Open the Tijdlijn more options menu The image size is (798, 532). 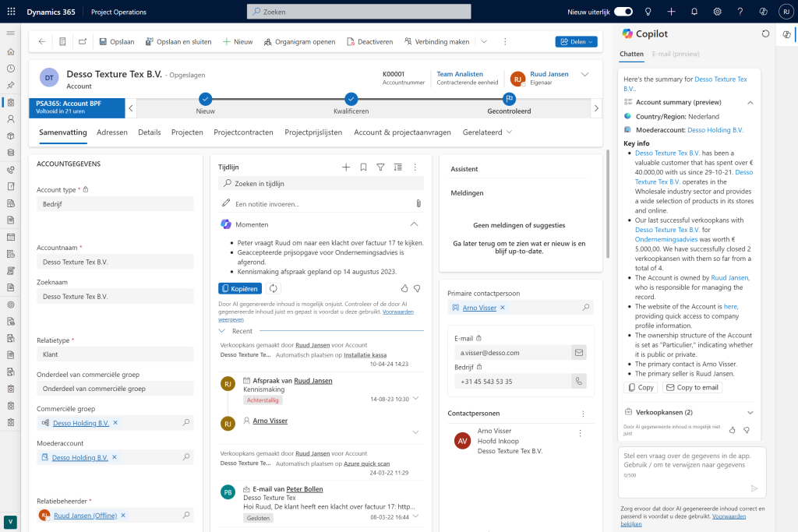415,167
